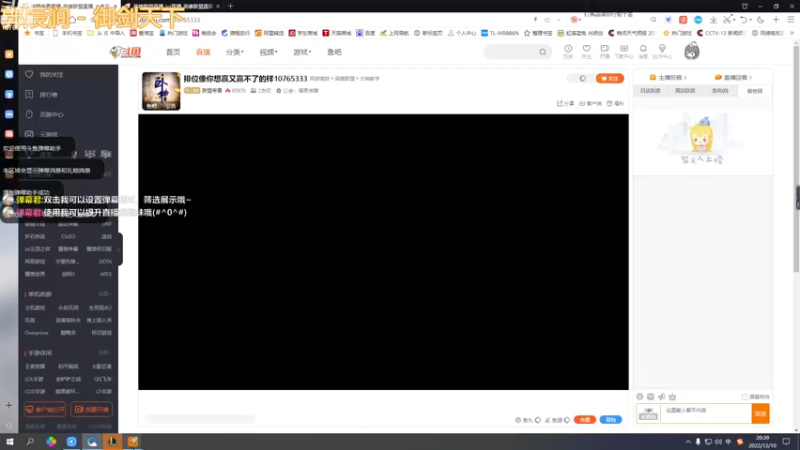The height and width of the screenshot is (450, 800).
Task: Click the orange 关注 follow button
Action: tap(610, 79)
